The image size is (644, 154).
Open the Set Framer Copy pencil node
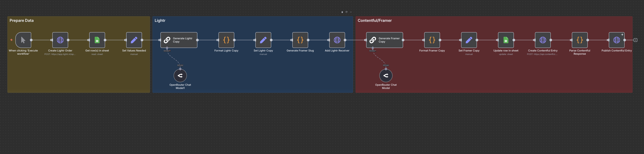pos(469,40)
